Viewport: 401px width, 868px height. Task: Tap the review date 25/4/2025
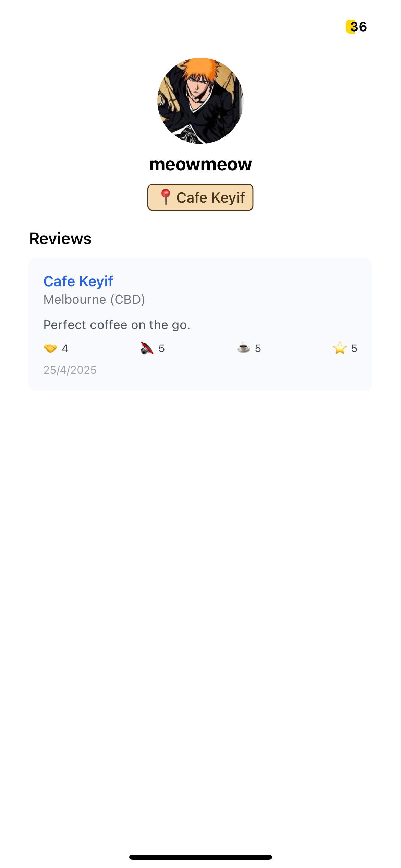pos(70,370)
